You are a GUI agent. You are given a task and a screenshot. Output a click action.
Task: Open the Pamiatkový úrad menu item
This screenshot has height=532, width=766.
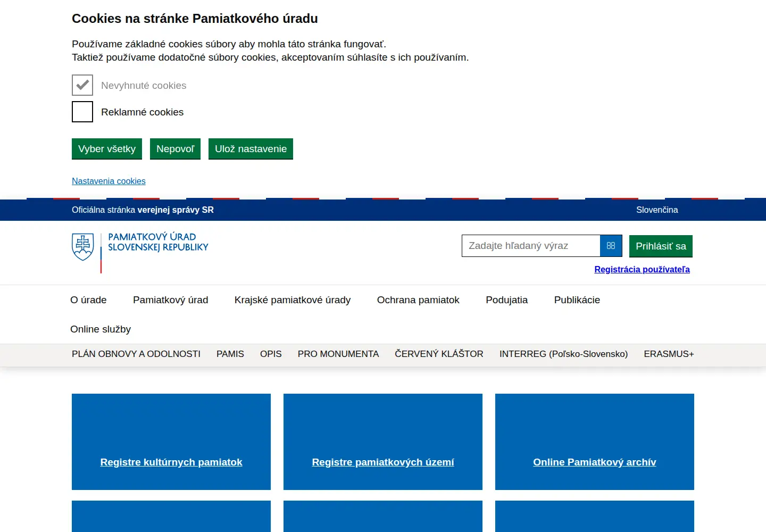pos(170,300)
